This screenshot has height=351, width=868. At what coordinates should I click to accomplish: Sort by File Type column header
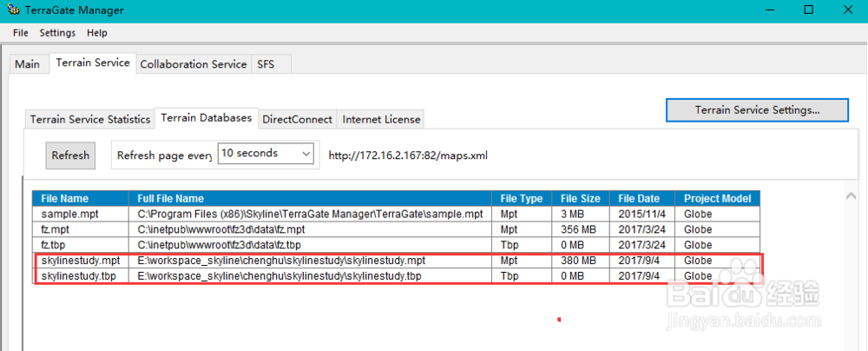click(522, 198)
